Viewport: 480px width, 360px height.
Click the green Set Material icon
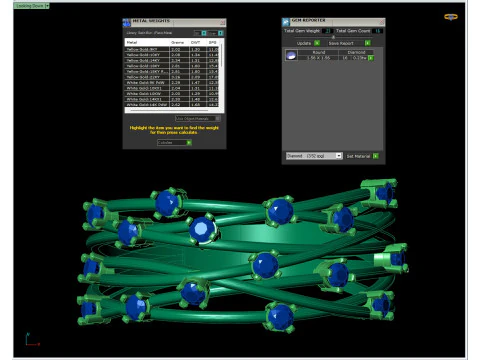click(x=376, y=156)
